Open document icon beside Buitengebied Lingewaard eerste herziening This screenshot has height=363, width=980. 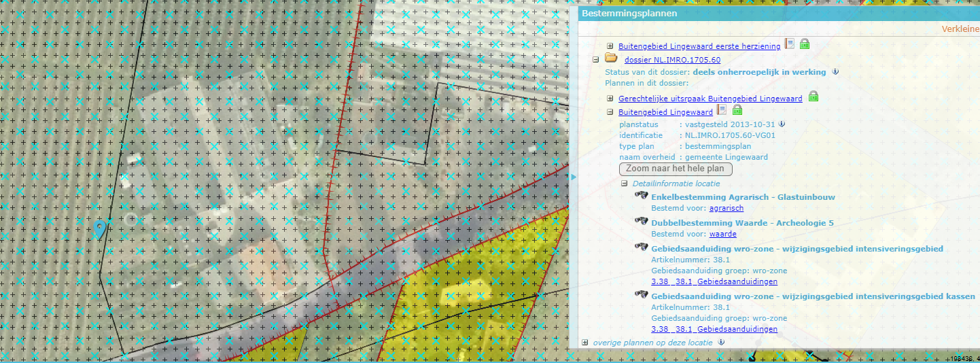click(x=789, y=44)
